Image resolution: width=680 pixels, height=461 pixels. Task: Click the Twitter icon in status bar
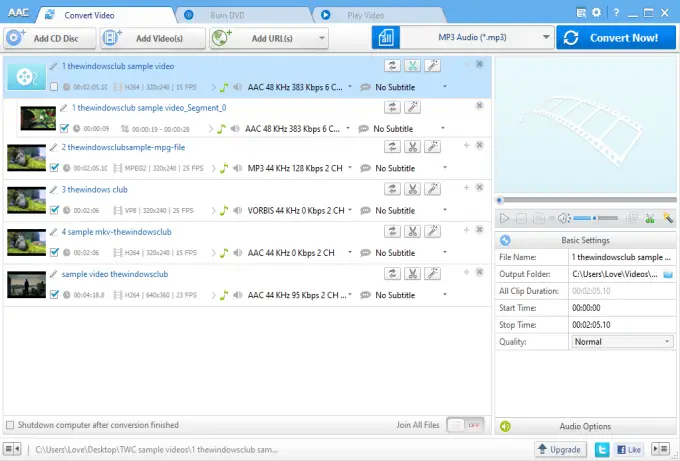[602, 449]
